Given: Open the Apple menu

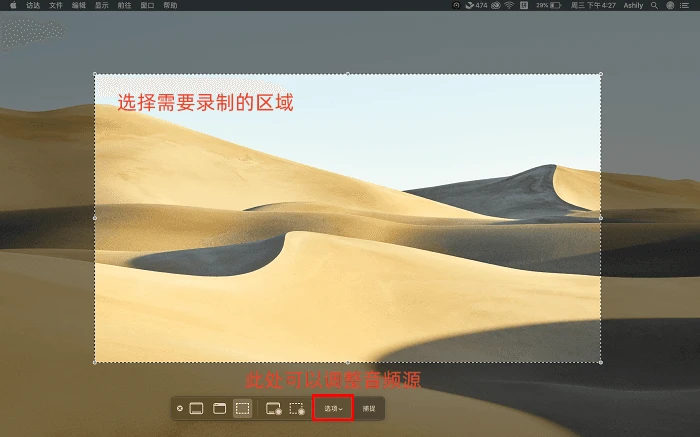Looking at the screenshot, I should (x=13, y=5).
